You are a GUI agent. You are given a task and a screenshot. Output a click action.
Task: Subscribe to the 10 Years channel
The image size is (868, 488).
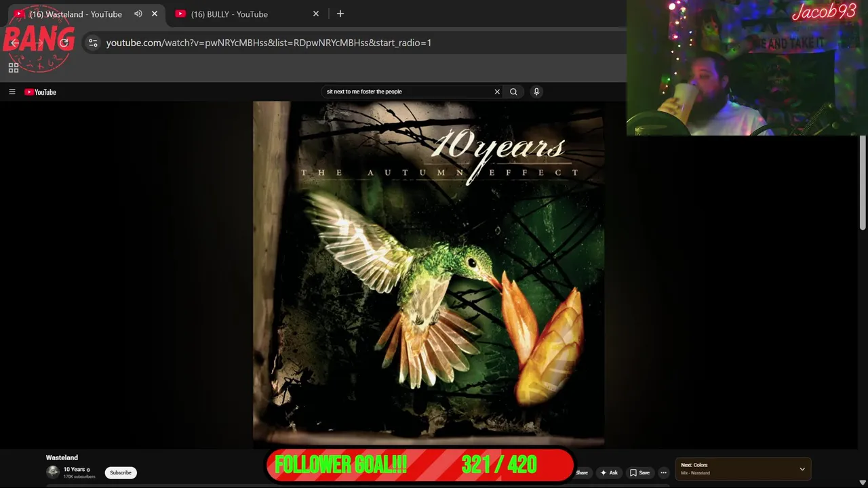click(x=121, y=472)
